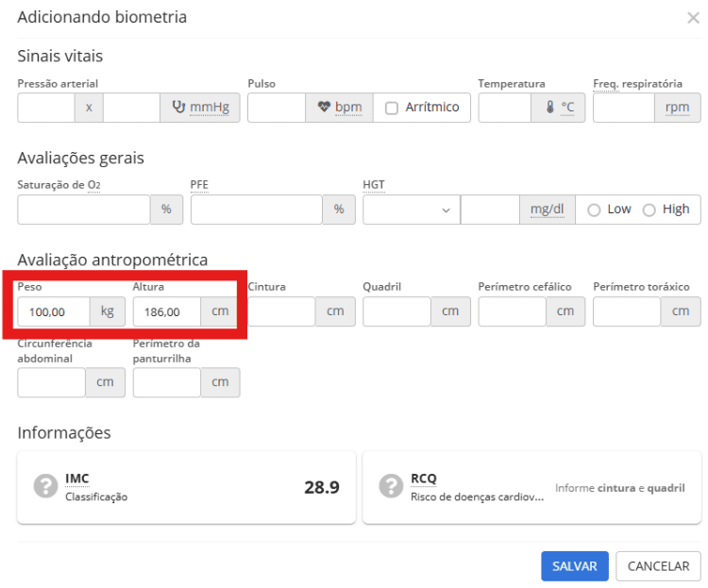Click the RCQ question mark icon

point(391,486)
